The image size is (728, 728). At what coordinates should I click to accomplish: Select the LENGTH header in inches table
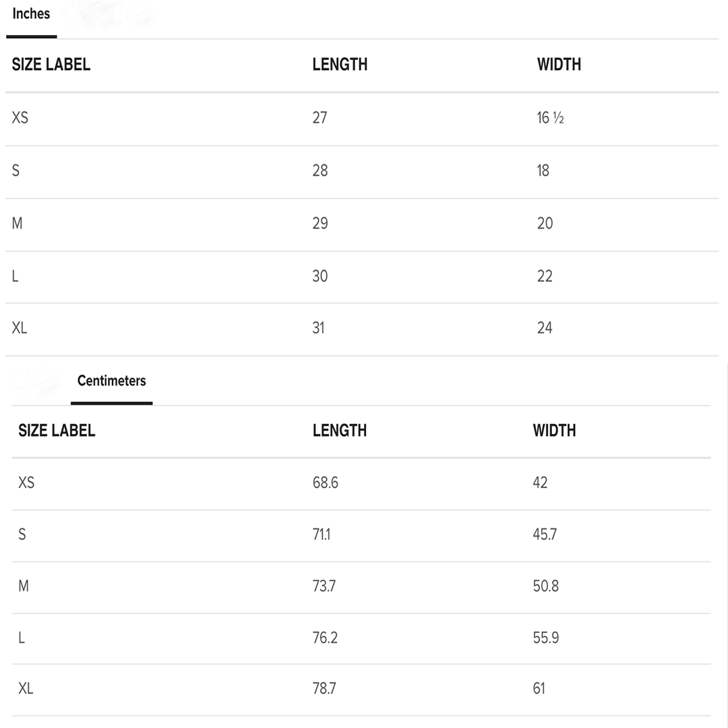point(340,65)
